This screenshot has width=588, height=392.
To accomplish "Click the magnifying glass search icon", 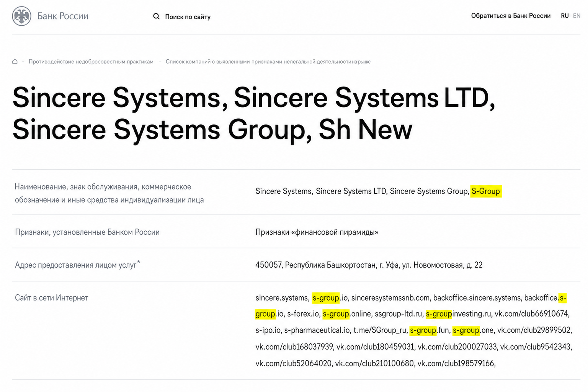I will (156, 16).
